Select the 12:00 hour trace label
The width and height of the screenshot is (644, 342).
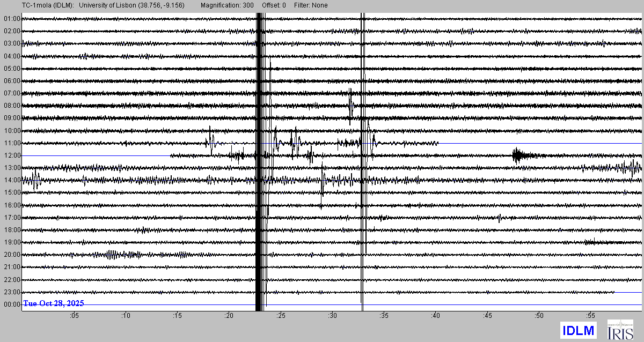click(x=12, y=155)
